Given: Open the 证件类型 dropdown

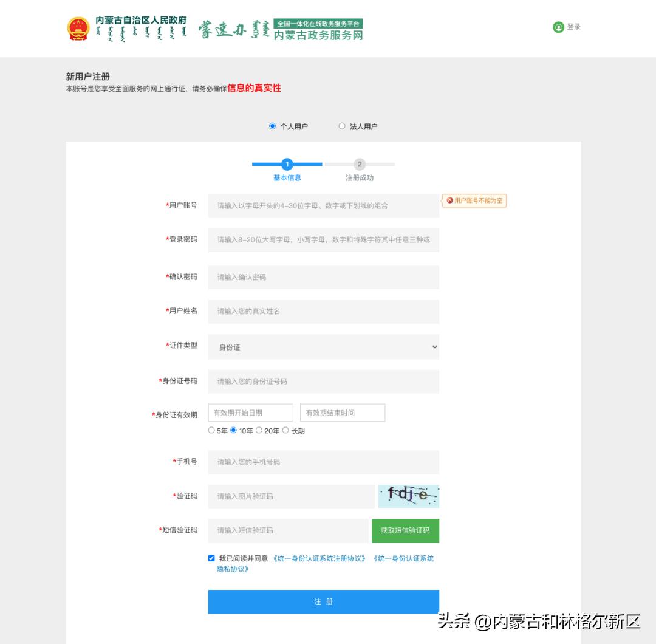Looking at the screenshot, I should coord(323,346).
